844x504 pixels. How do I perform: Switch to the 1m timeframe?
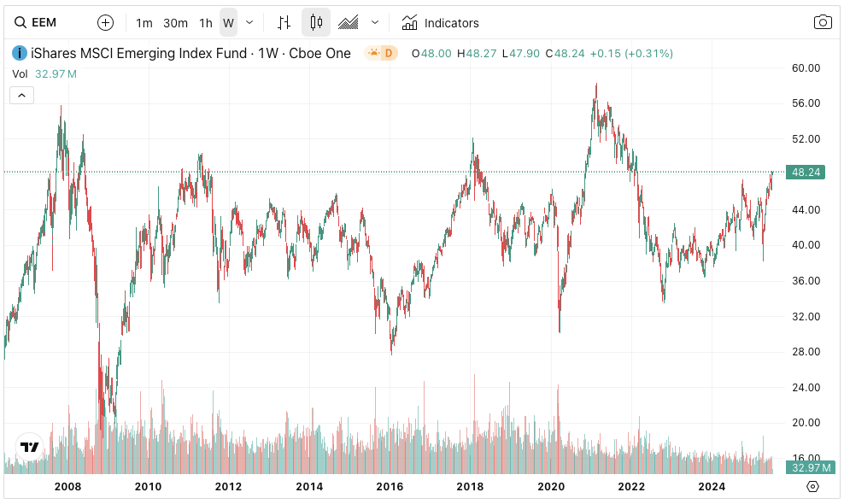(144, 23)
